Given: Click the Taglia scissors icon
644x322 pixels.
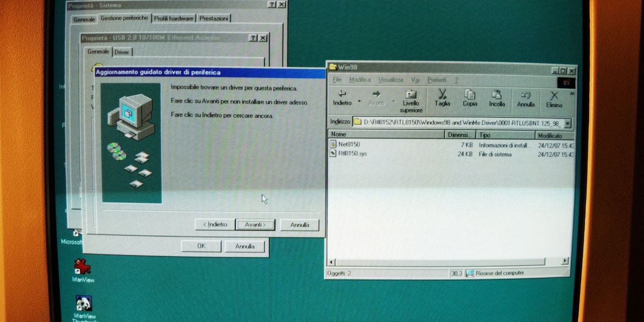Looking at the screenshot, I should [x=442, y=98].
